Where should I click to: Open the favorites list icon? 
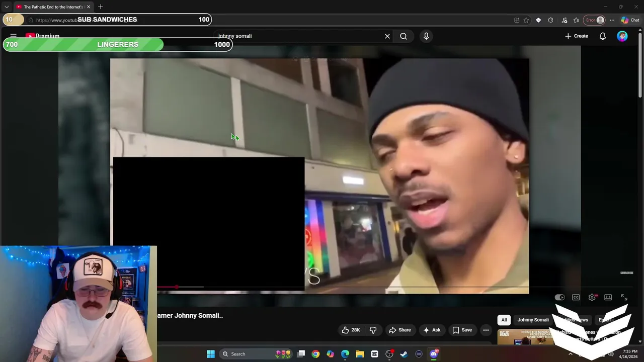(x=576, y=20)
